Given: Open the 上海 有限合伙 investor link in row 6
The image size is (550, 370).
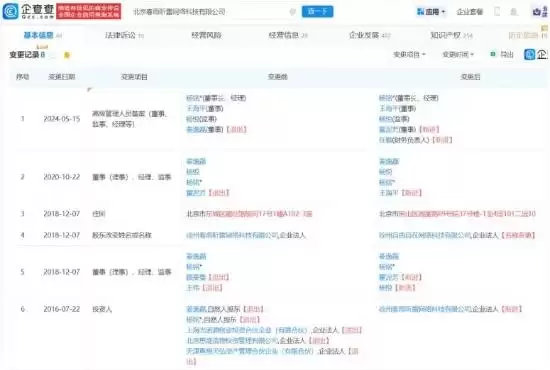Looking at the screenshot, I should click(x=247, y=330).
